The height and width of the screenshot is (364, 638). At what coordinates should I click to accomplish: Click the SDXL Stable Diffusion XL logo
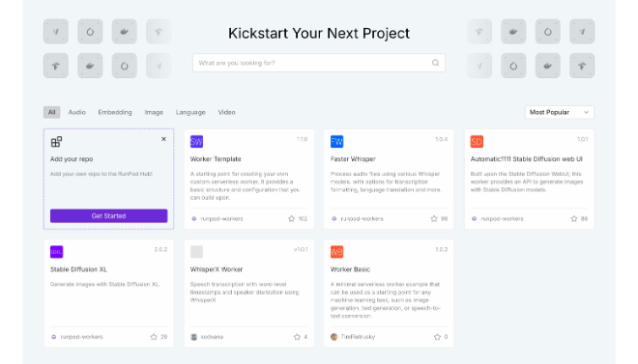click(57, 252)
